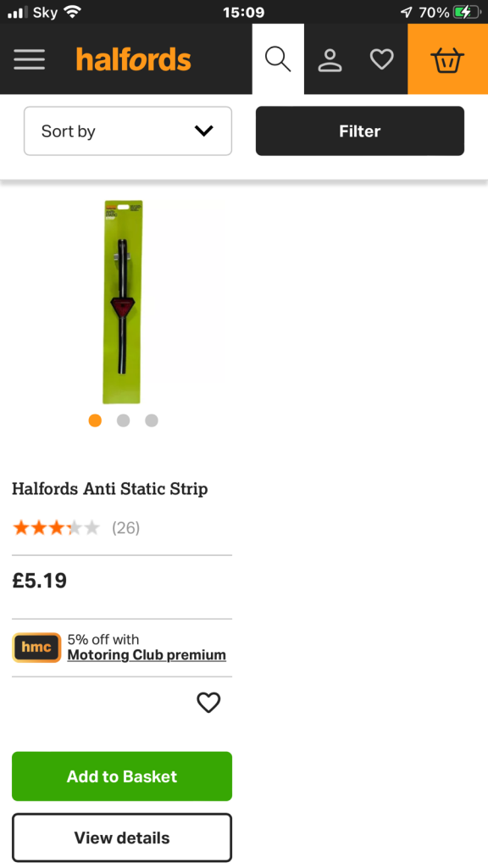Open the search icon
The image size is (488, 868).
(x=277, y=59)
